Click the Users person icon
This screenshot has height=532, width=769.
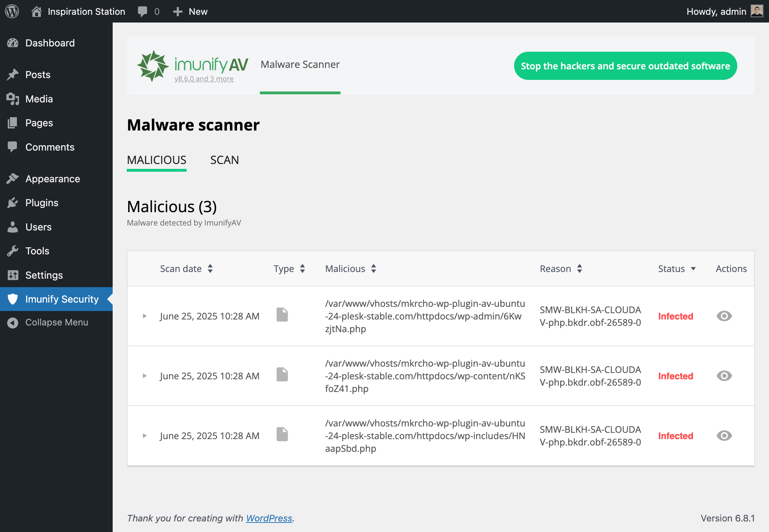point(13,227)
